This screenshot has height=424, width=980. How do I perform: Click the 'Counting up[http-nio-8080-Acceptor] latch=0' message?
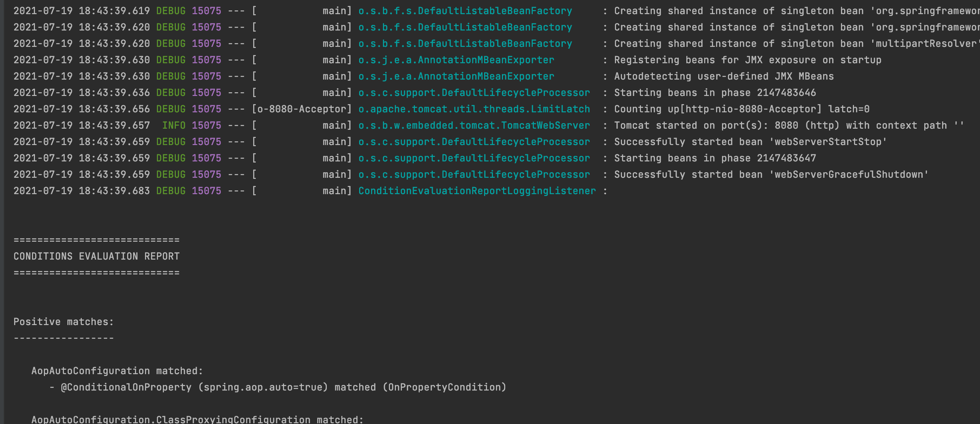(x=741, y=109)
